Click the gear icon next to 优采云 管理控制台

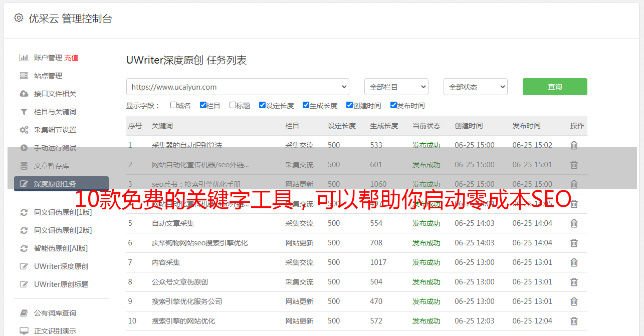coord(19,18)
